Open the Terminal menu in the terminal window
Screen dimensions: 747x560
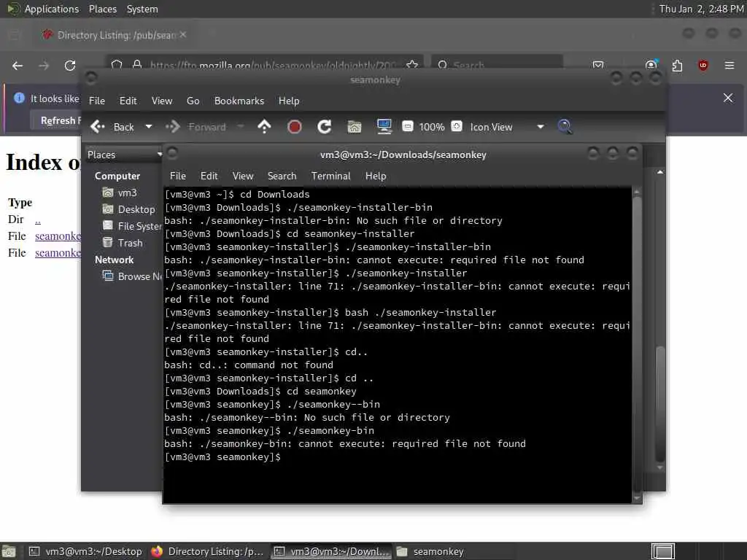coord(330,176)
